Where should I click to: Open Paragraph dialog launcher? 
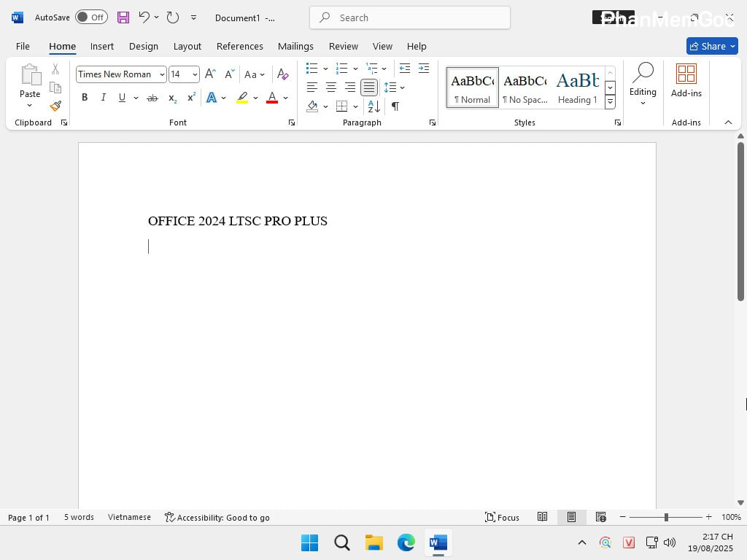(432, 122)
